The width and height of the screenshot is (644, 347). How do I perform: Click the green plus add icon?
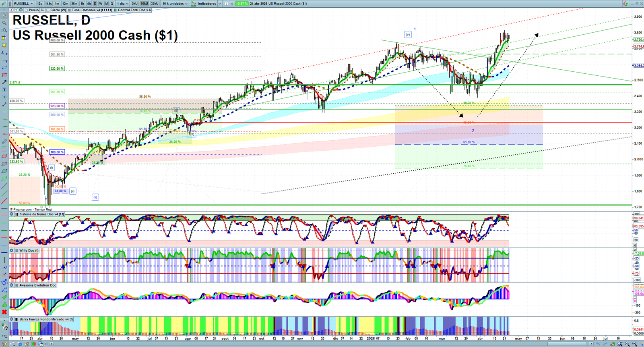tap(16, 10)
